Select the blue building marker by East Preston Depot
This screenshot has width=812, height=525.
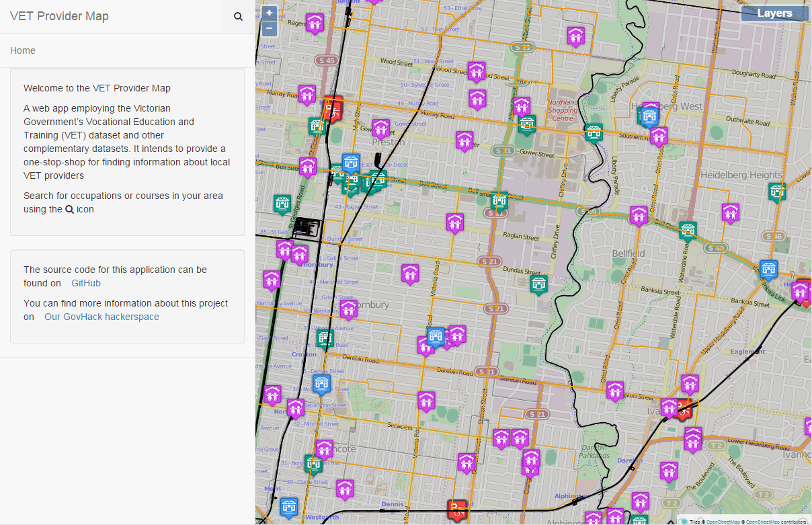tap(351, 163)
